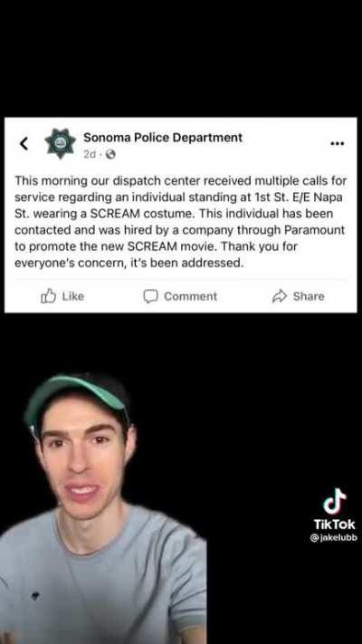The image size is (362, 644).
Task: Open the Sonoma Police badge avatar
Action: (x=61, y=143)
